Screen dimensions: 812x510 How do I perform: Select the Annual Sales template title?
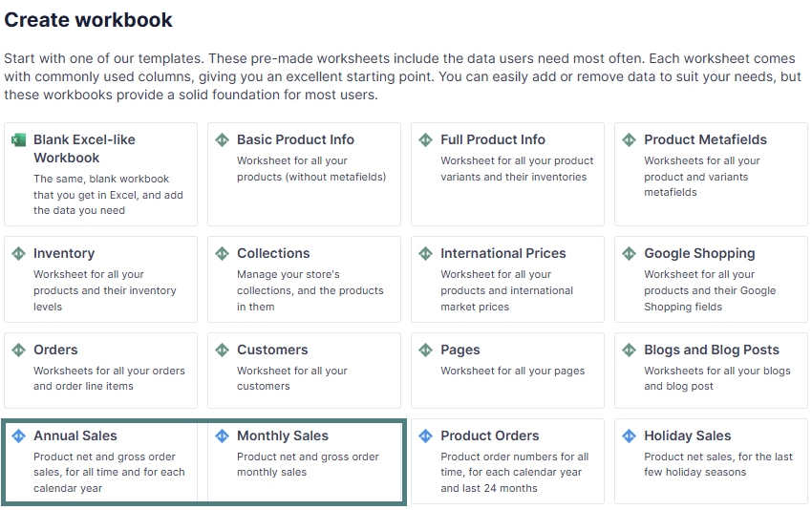tap(75, 436)
